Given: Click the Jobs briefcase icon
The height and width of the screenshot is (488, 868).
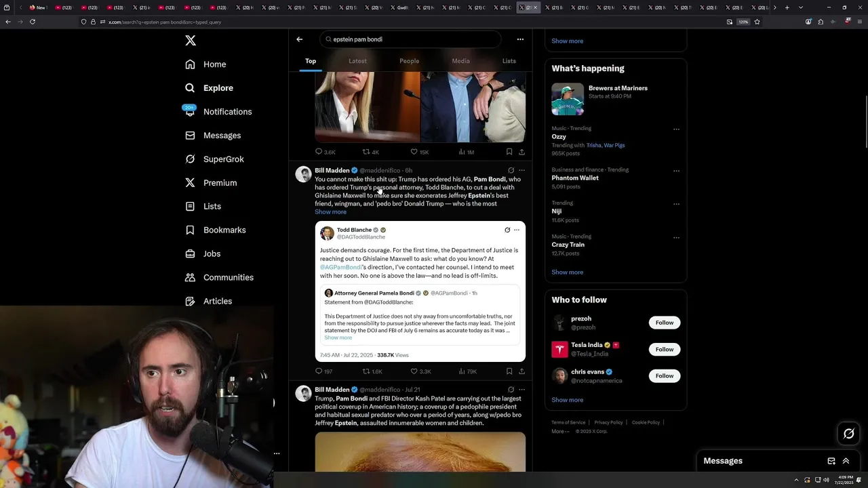Looking at the screenshot, I should [x=191, y=253].
